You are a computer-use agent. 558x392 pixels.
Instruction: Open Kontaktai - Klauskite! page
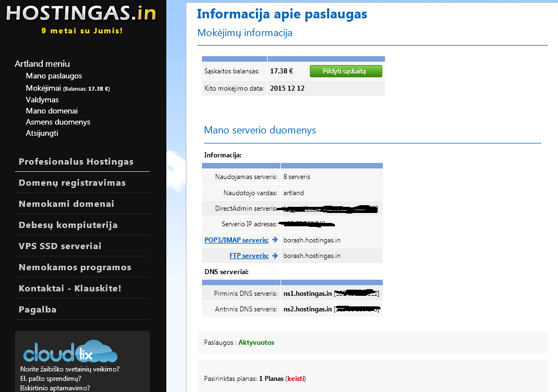pyautogui.click(x=70, y=289)
